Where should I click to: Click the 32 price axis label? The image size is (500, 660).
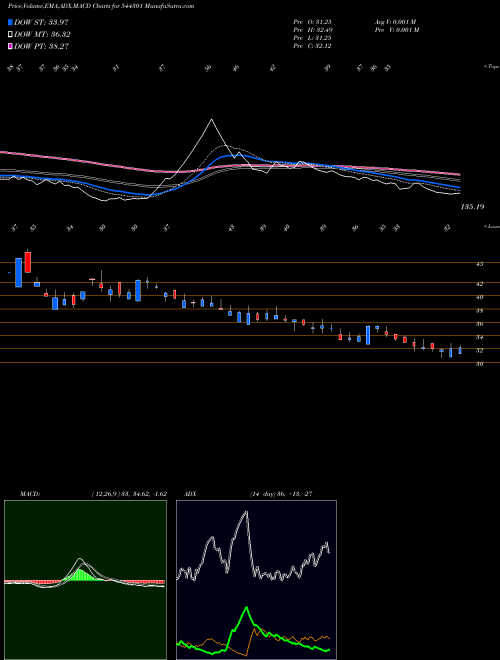pos(479,350)
